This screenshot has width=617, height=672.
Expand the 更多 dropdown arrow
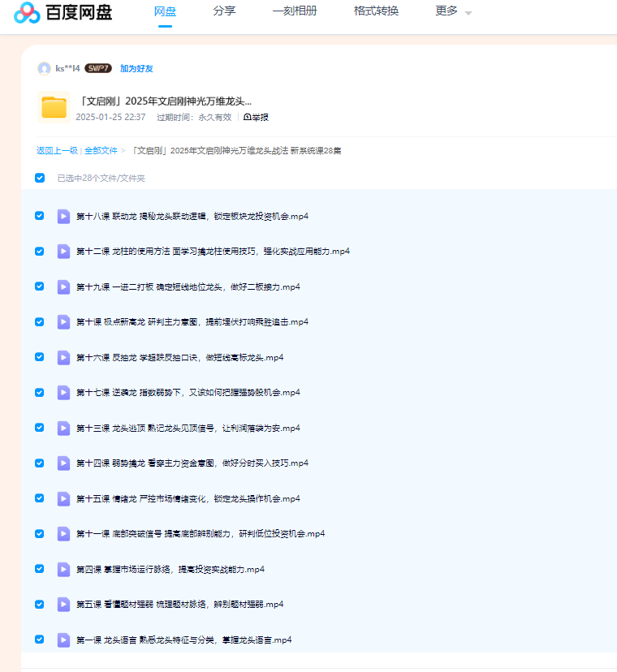pyautogui.click(x=468, y=13)
